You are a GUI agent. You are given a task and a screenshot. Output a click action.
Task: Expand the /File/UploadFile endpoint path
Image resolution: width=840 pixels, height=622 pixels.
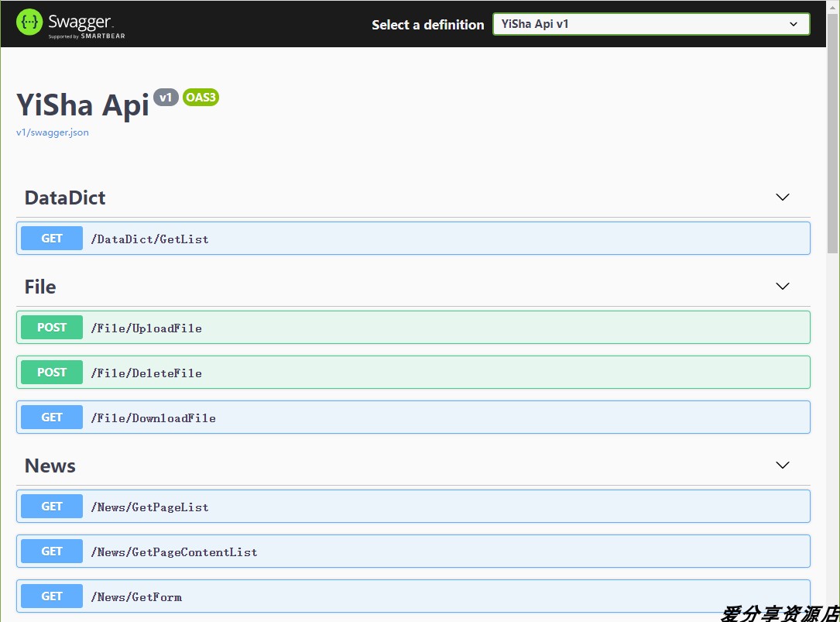(146, 328)
